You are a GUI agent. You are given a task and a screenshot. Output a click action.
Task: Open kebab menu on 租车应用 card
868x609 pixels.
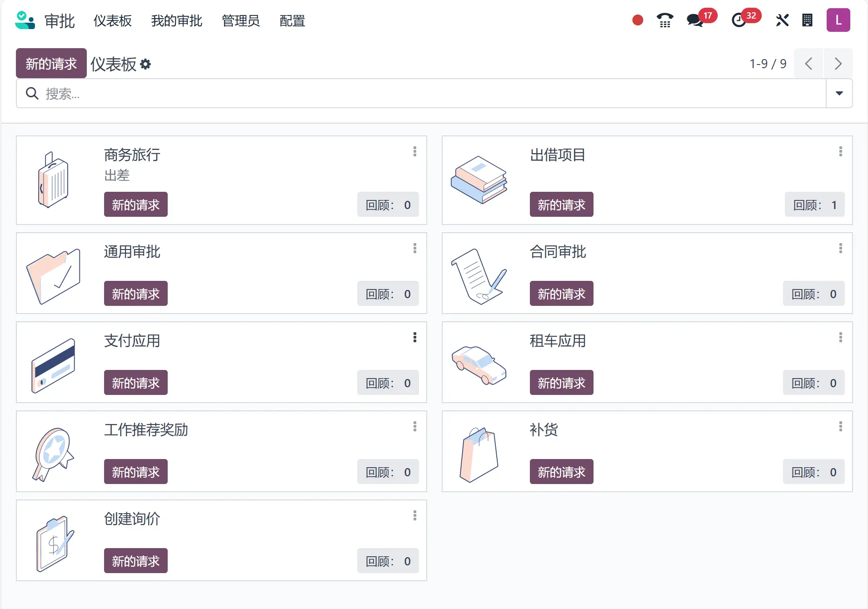(x=840, y=337)
